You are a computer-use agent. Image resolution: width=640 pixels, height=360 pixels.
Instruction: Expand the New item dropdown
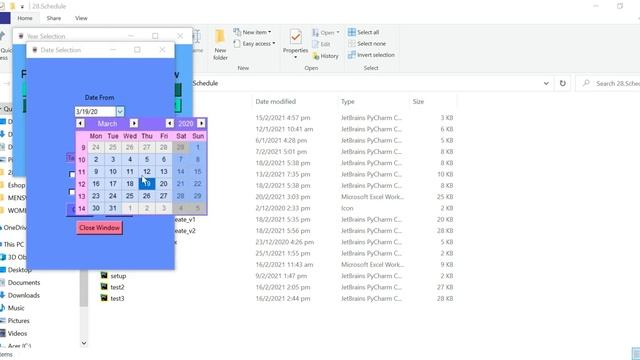click(269, 32)
